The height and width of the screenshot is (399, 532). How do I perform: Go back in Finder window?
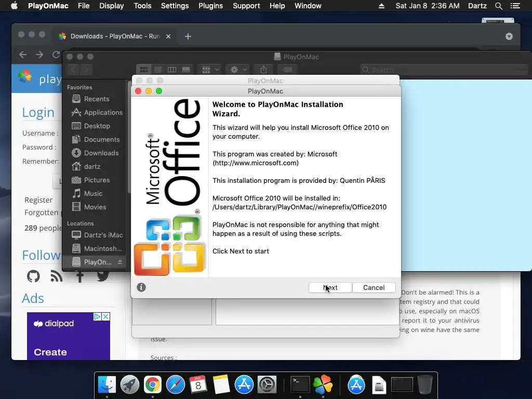73,70
